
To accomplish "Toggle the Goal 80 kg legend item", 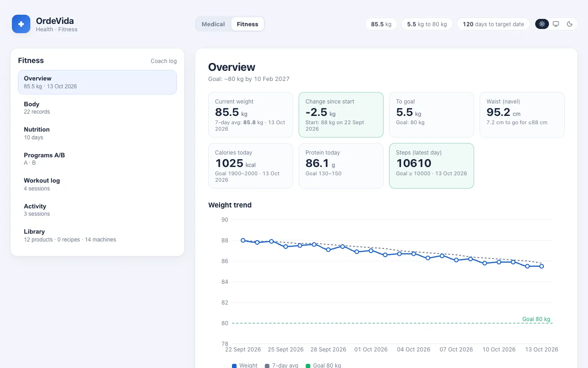I will click(324, 366).
